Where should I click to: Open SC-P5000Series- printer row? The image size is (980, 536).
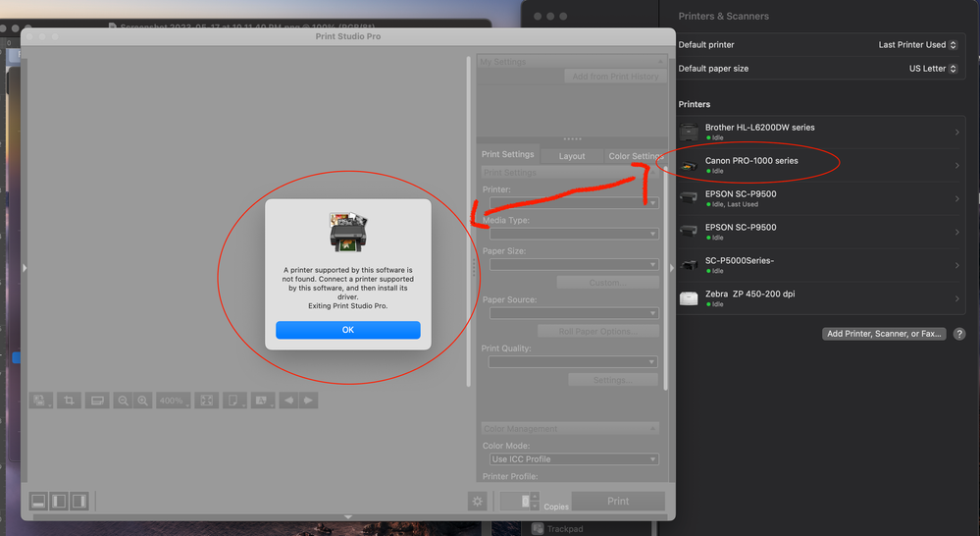point(820,265)
